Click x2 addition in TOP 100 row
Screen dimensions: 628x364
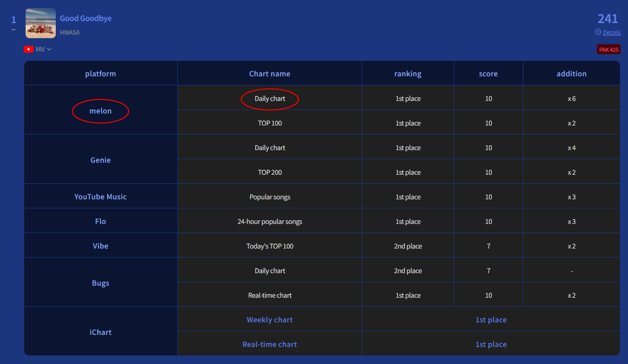click(x=572, y=123)
